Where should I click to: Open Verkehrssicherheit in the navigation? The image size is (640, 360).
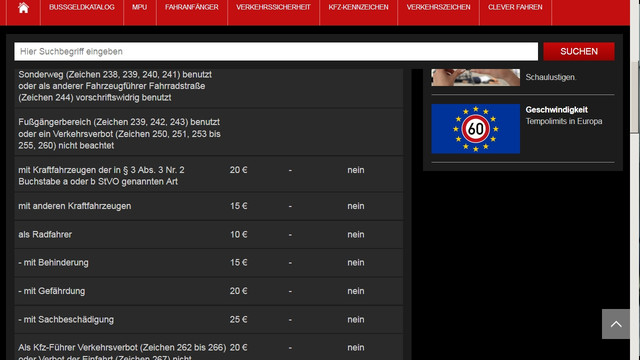(x=273, y=7)
